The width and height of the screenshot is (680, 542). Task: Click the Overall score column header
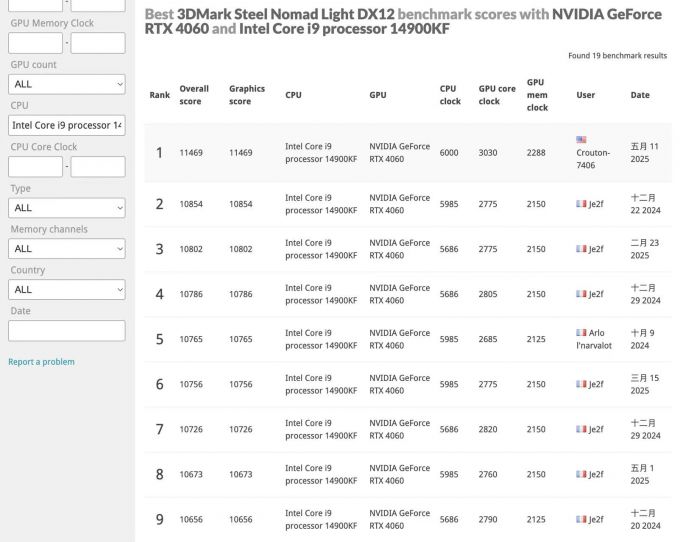pos(194,95)
